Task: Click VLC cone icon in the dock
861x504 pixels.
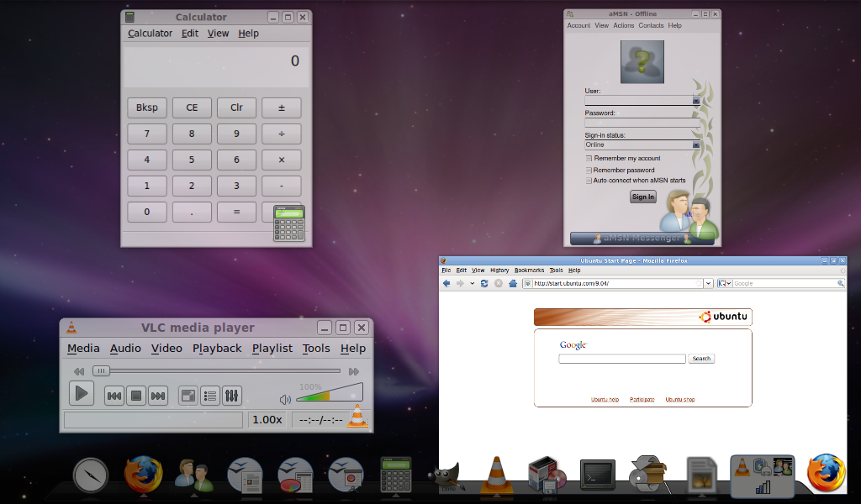Action: (x=496, y=475)
